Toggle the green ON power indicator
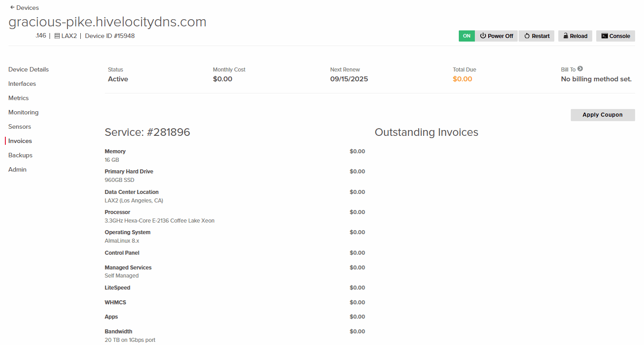 click(x=466, y=36)
